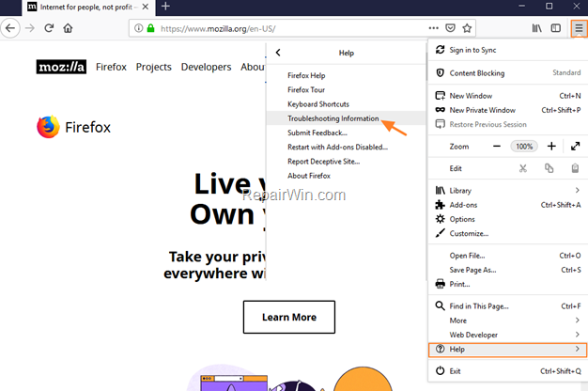Toggle the sidebars toolbar icon
This screenshot has width=588, height=391.
point(556,28)
